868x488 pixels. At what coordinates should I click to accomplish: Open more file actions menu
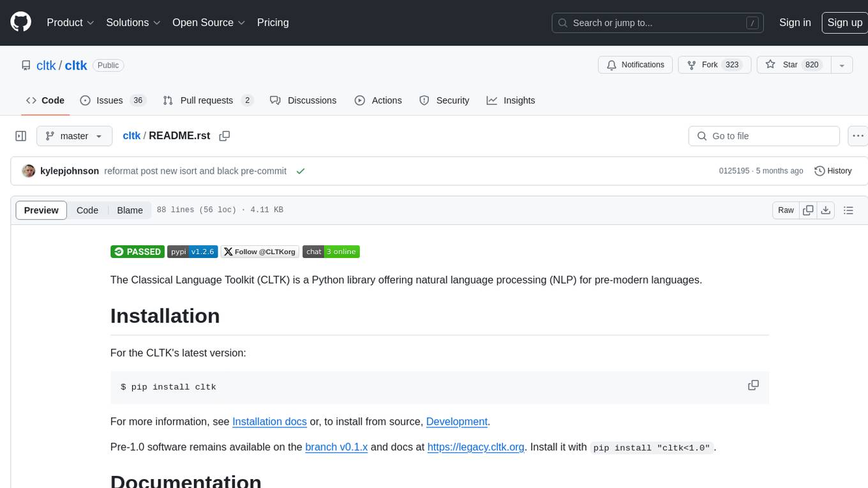(858, 136)
